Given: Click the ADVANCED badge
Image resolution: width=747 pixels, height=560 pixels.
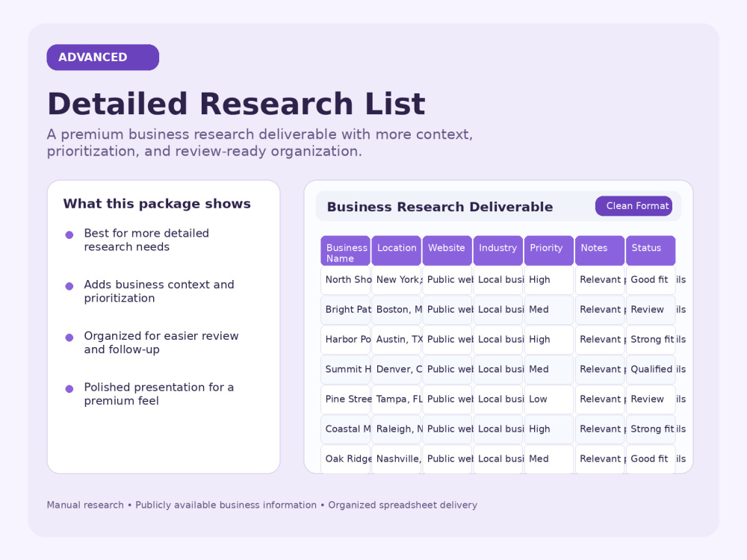Looking at the screenshot, I should tap(103, 57).
